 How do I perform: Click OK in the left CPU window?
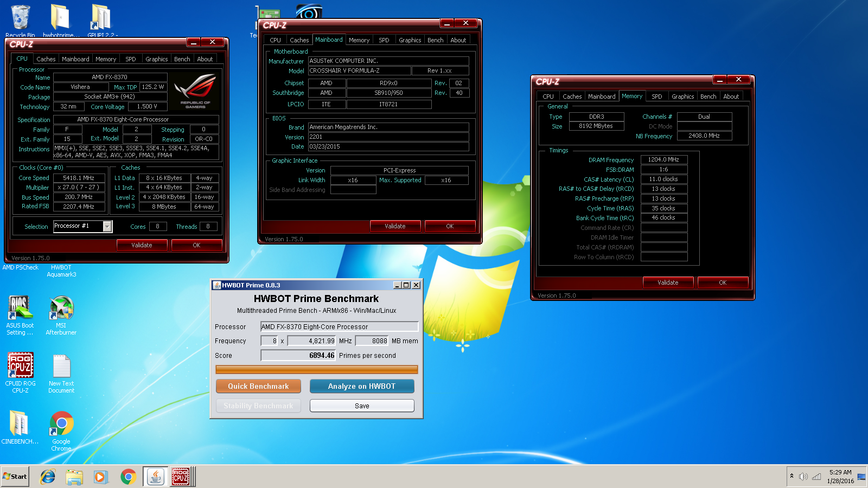(197, 245)
